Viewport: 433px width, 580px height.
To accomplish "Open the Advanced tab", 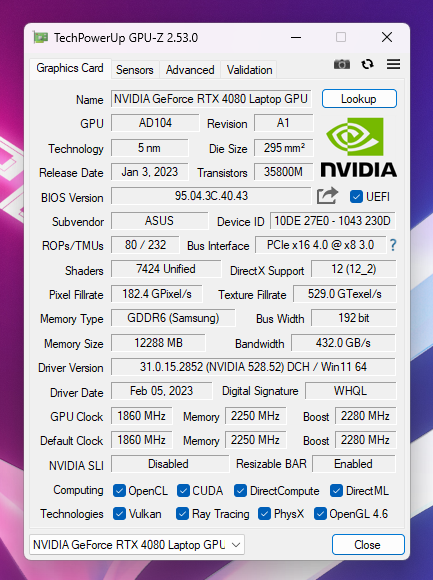I will [190, 70].
